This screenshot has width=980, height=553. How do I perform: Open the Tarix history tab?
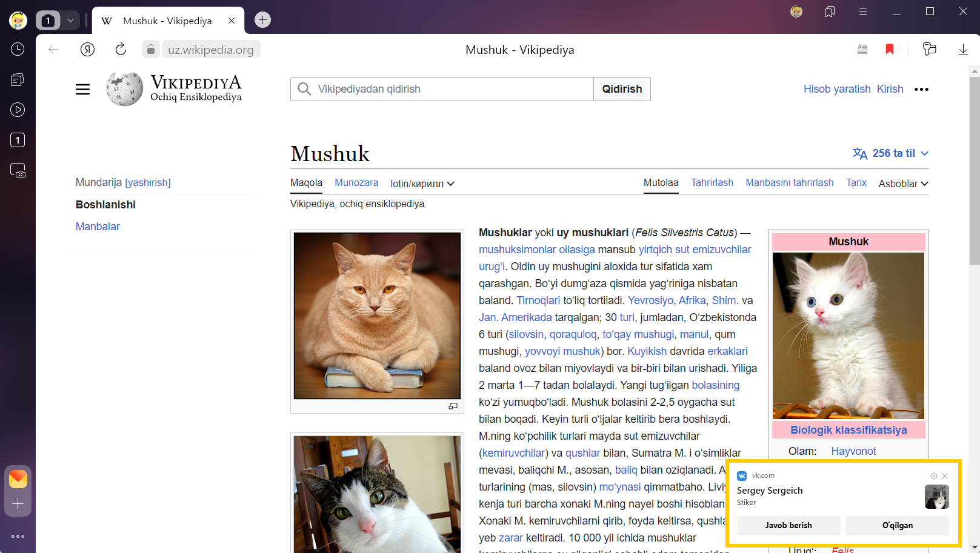[x=856, y=183]
